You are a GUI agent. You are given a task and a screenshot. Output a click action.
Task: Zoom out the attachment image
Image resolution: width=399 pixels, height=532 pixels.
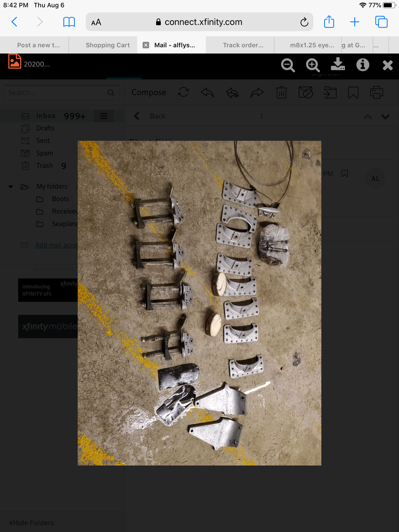288,65
